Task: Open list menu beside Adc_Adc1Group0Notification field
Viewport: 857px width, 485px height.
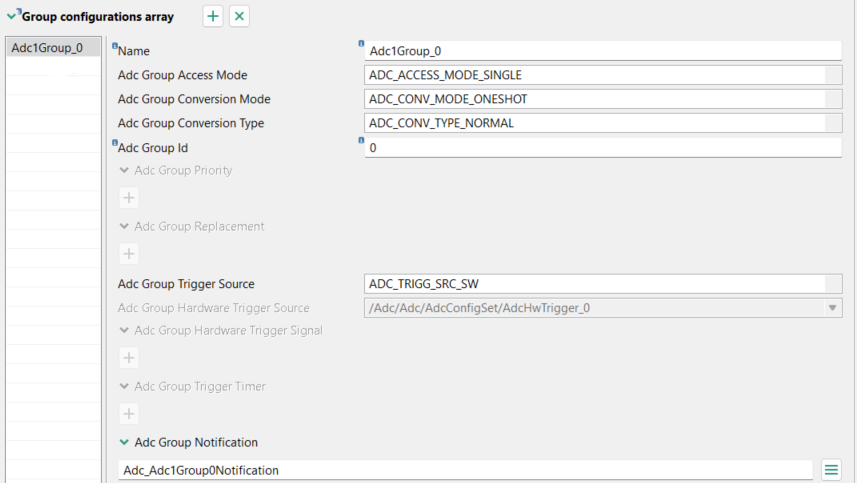Action: pos(830,470)
